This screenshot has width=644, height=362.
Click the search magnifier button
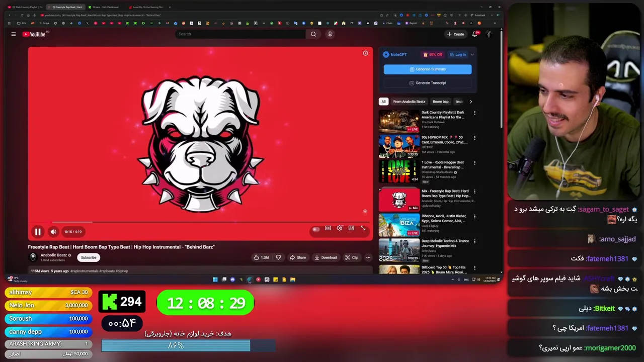(313, 34)
